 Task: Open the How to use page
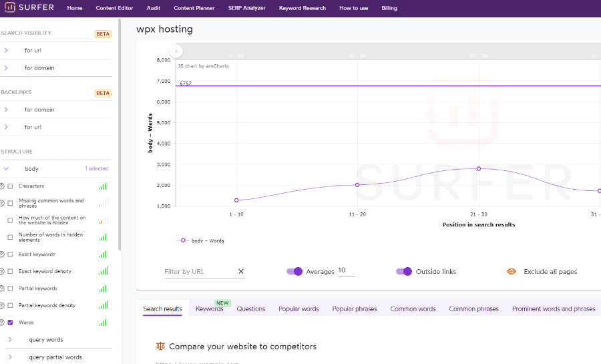(x=353, y=8)
